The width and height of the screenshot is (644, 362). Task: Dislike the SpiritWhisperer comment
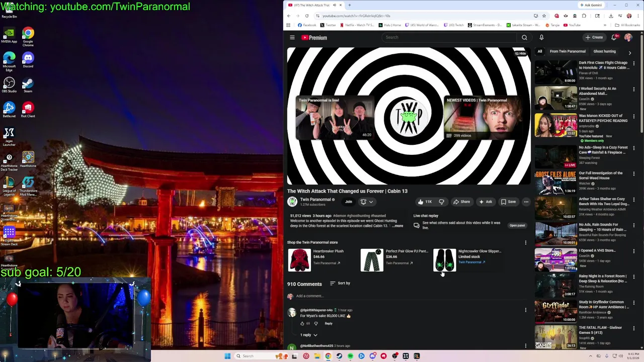click(x=316, y=323)
